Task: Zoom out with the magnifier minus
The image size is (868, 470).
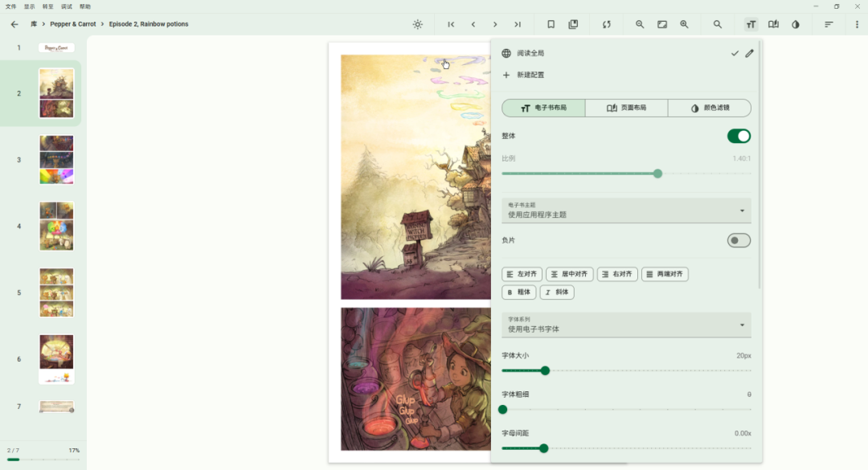Action: click(640, 24)
